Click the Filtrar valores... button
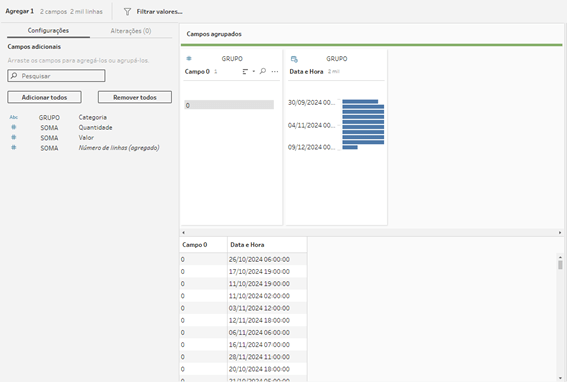 (159, 12)
